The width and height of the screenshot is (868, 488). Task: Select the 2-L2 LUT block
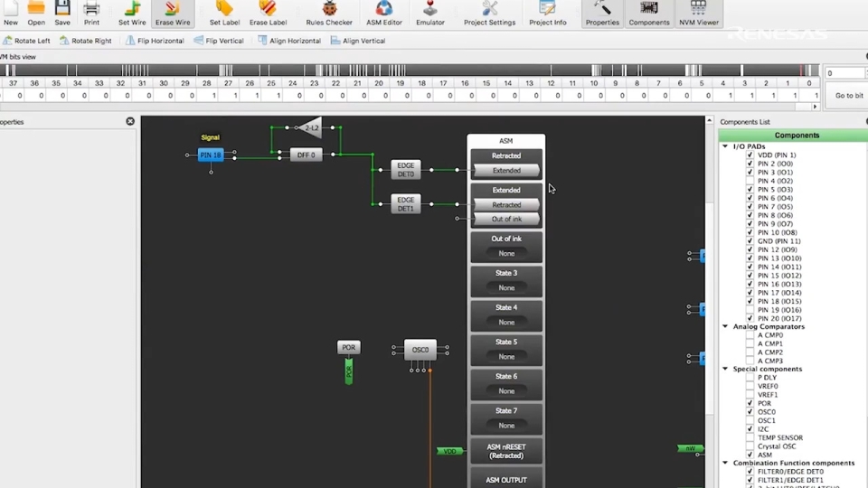pyautogui.click(x=310, y=127)
